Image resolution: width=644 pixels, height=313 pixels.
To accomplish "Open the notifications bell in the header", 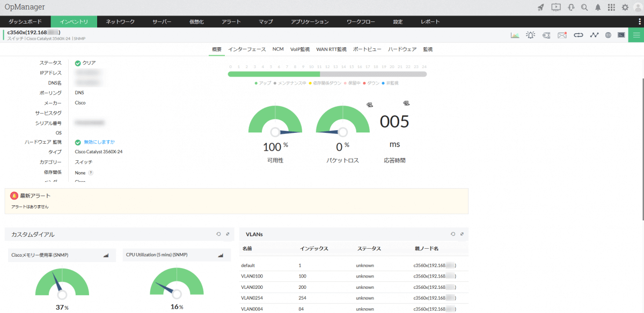I will tap(597, 8).
